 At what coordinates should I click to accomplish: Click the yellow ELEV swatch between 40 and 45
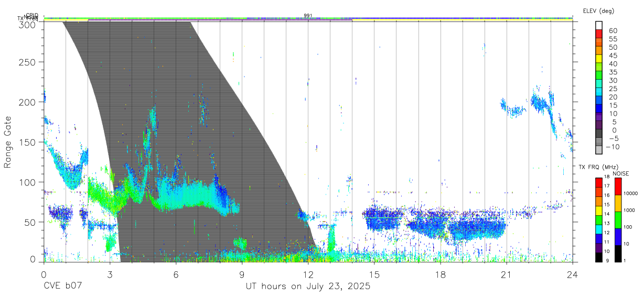599,59
